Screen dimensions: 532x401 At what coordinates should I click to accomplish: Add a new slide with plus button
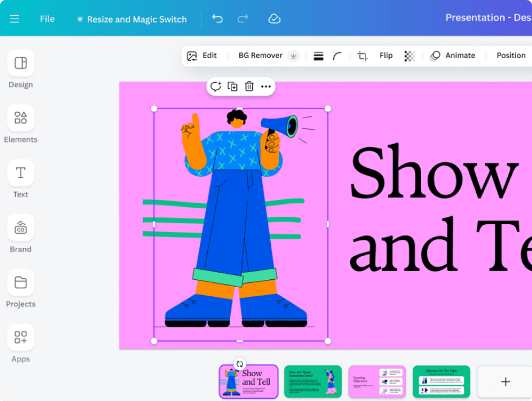click(505, 382)
